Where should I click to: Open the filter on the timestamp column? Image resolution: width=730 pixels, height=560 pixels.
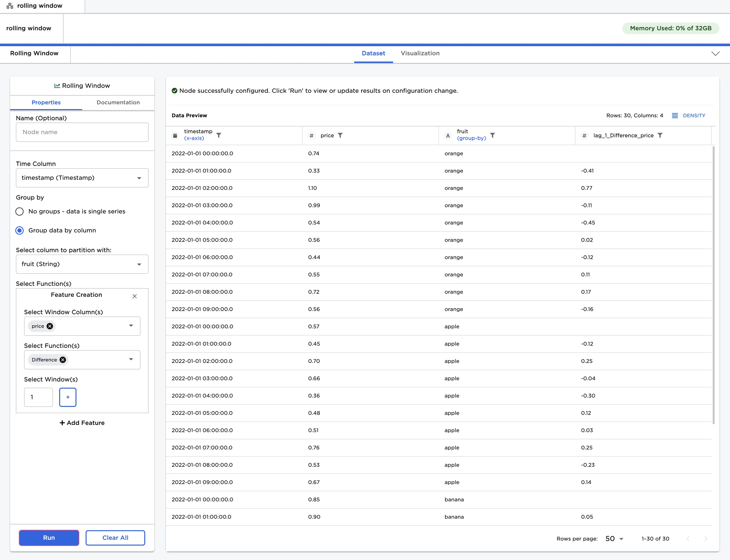click(x=219, y=135)
